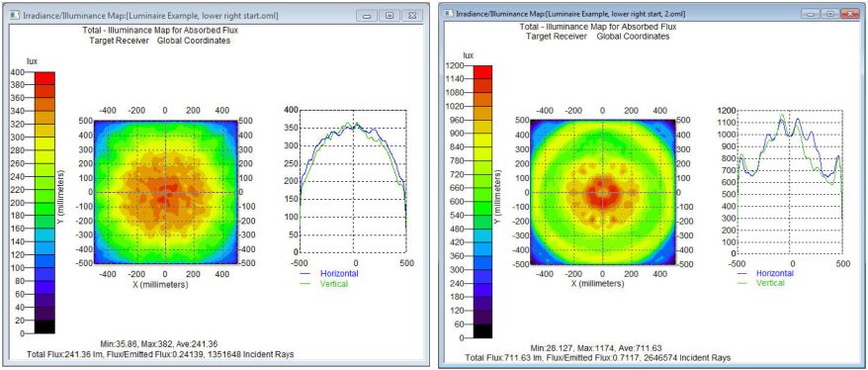This screenshot has height=370, width=868.
Task: Click 'Total Flux:711.63 lm' status line
Action: 598,358
